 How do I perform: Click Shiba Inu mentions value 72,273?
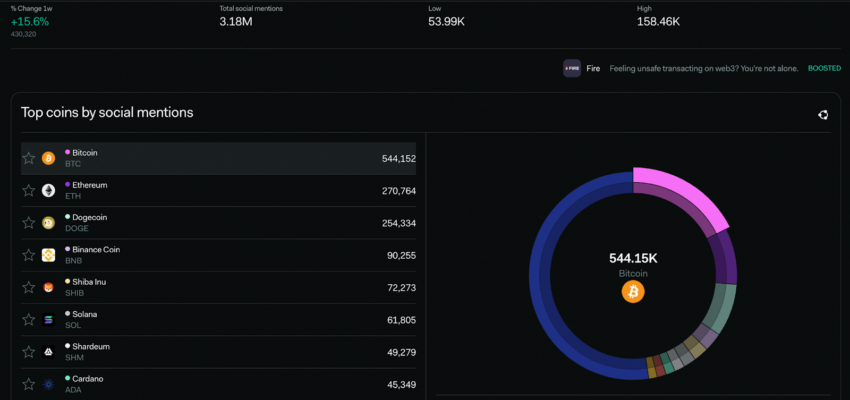tap(402, 288)
